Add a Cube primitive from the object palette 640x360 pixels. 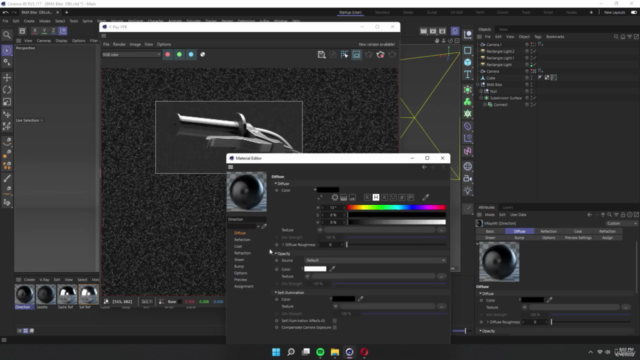point(468,62)
